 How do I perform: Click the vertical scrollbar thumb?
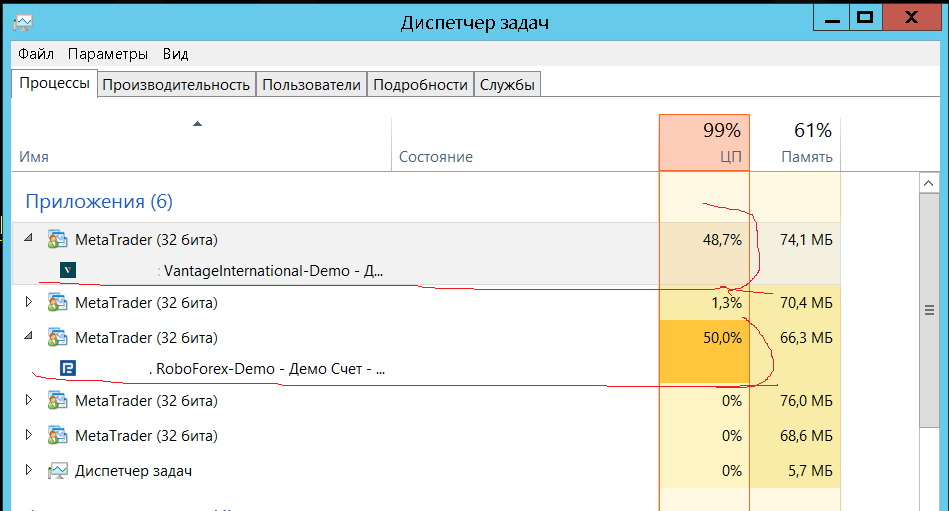pyautogui.click(x=928, y=311)
